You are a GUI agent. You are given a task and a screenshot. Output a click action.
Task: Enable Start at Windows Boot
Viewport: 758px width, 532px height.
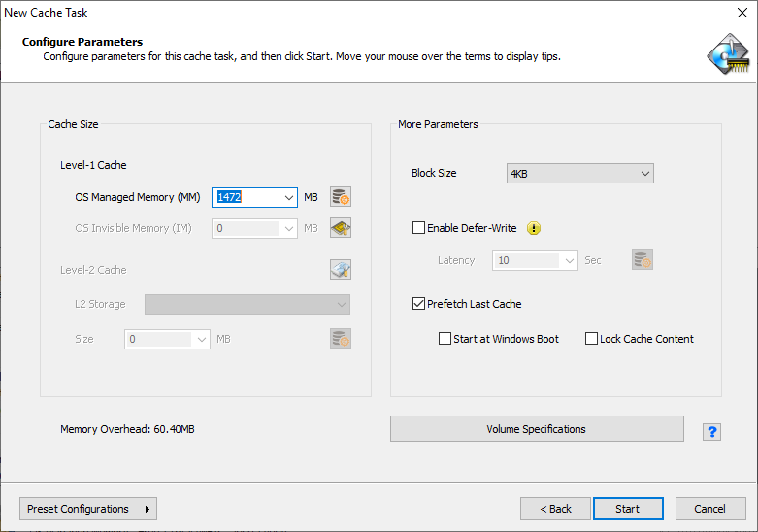pos(445,339)
